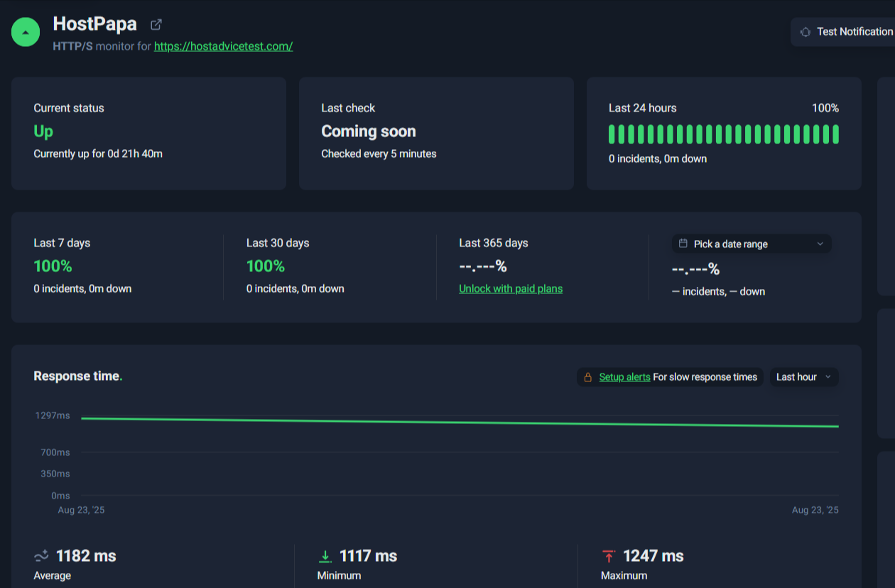This screenshot has width=895, height=588.
Task: Click the 100% label beside Last 24 hours
Action: coord(825,108)
